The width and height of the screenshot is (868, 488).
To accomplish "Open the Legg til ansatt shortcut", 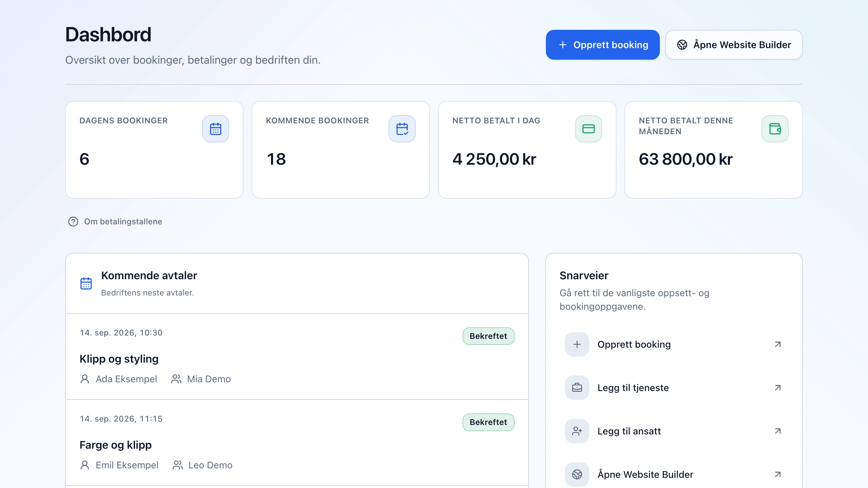I will 674,431.
